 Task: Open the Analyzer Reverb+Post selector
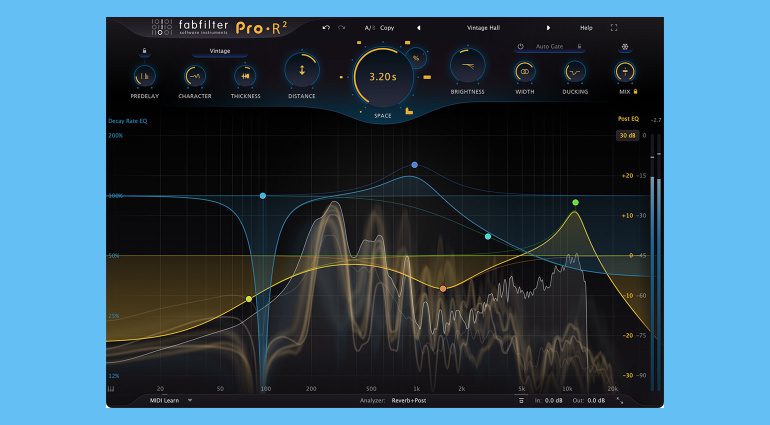point(409,400)
